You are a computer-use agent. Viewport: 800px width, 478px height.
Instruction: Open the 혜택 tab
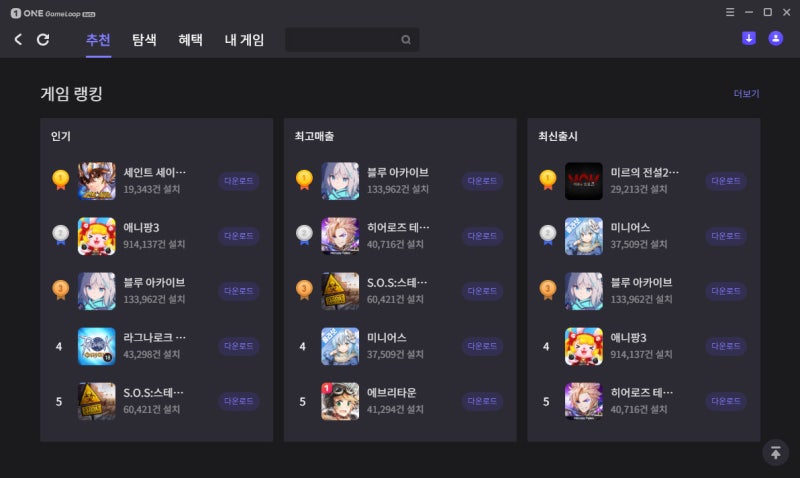click(190, 40)
